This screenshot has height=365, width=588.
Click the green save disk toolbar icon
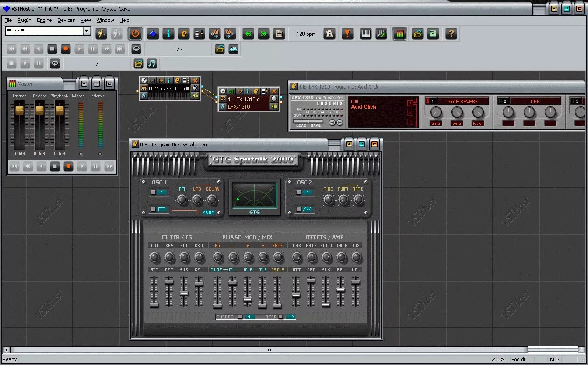[x=433, y=34]
